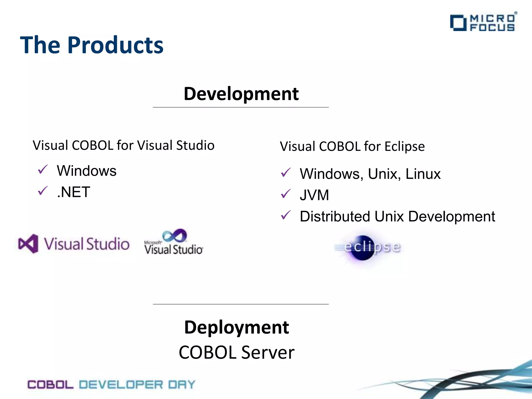532x399 pixels.
Task: Click the Eclipse logo
Action: point(368,247)
